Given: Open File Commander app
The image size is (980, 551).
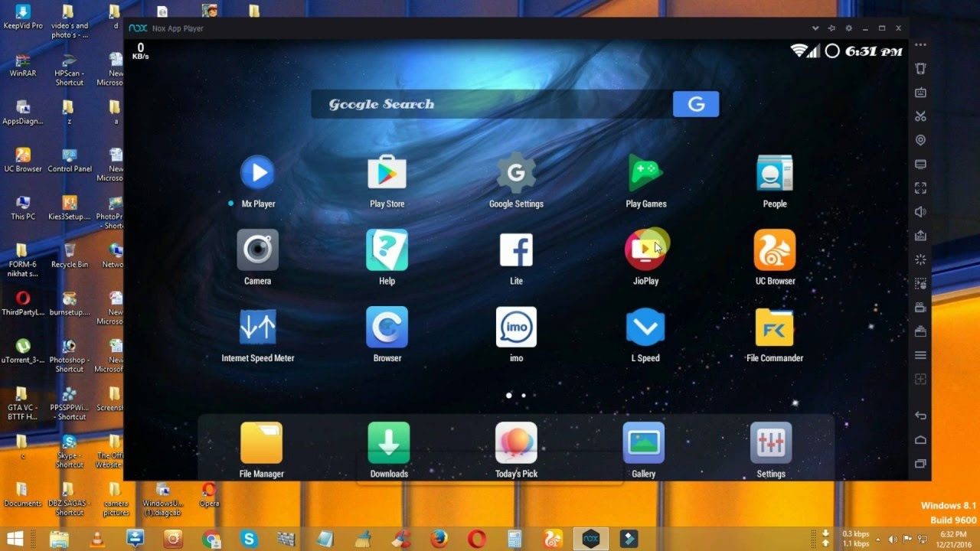Looking at the screenshot, I should (775, 327).
